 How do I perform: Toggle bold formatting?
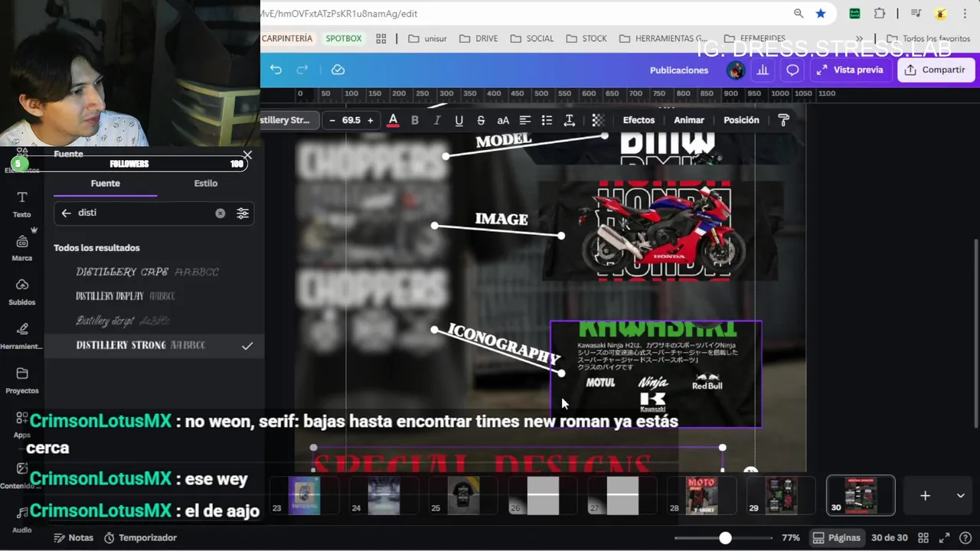pos(415,120)
